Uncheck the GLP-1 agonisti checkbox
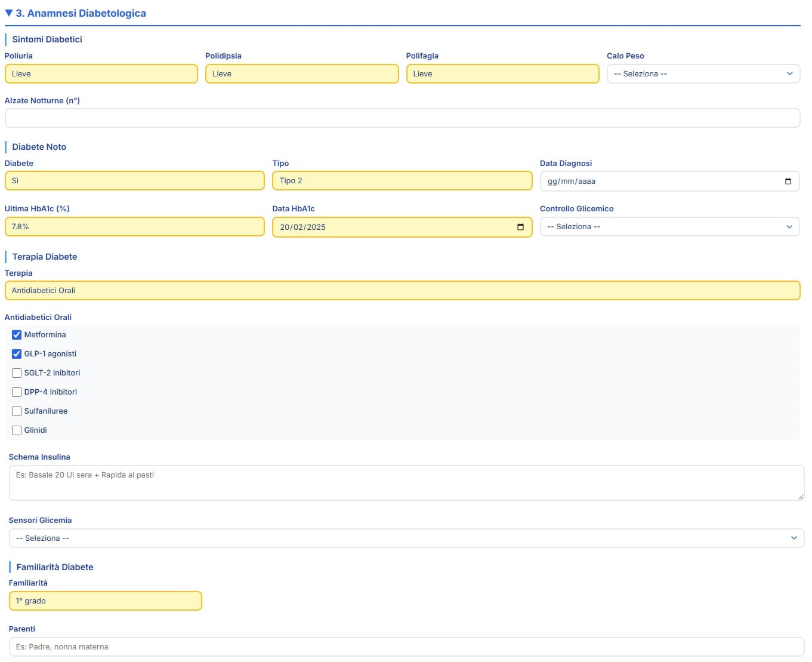Image resolution: width=812 pixels, height=662 pixels. click(17, 354)
